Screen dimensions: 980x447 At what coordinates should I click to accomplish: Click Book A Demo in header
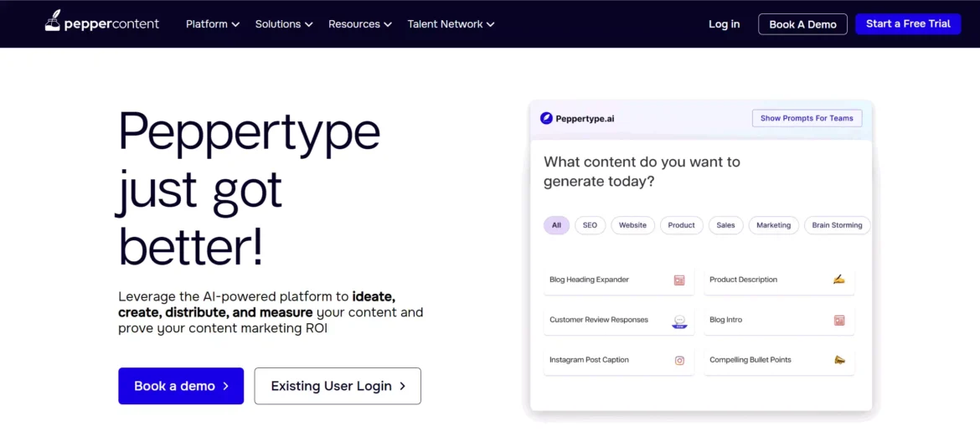click(802, 24)
